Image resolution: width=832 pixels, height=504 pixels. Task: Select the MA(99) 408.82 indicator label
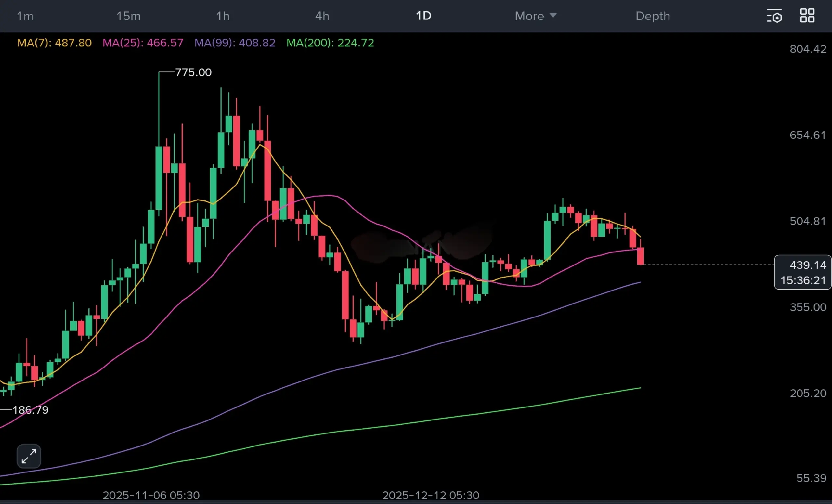pos(235,43)
